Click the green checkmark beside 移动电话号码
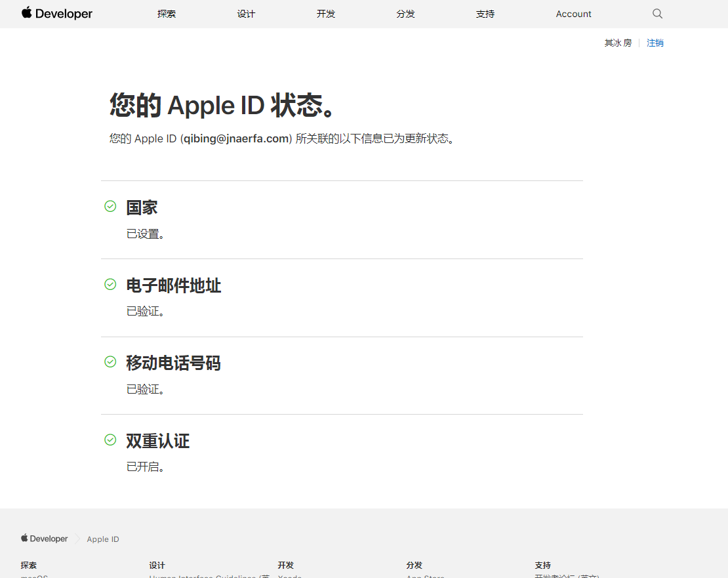The width and height of the screenshot is (728, 578). point(110,361)
